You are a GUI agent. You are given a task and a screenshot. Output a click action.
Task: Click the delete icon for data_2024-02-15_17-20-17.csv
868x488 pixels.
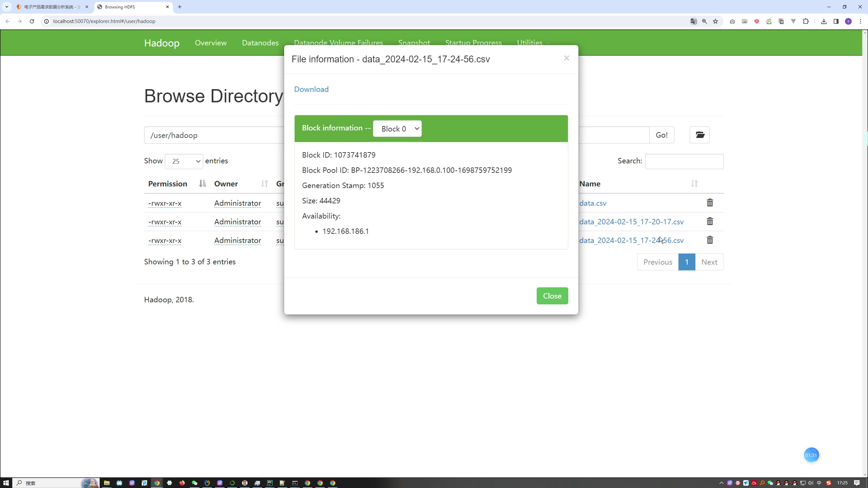(x=710, y=222)
